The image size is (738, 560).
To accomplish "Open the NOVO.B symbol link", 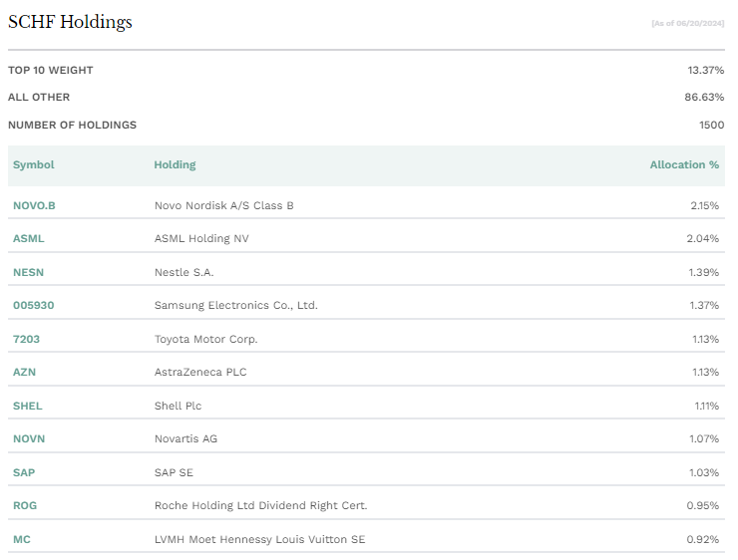I will pos(34,205).
